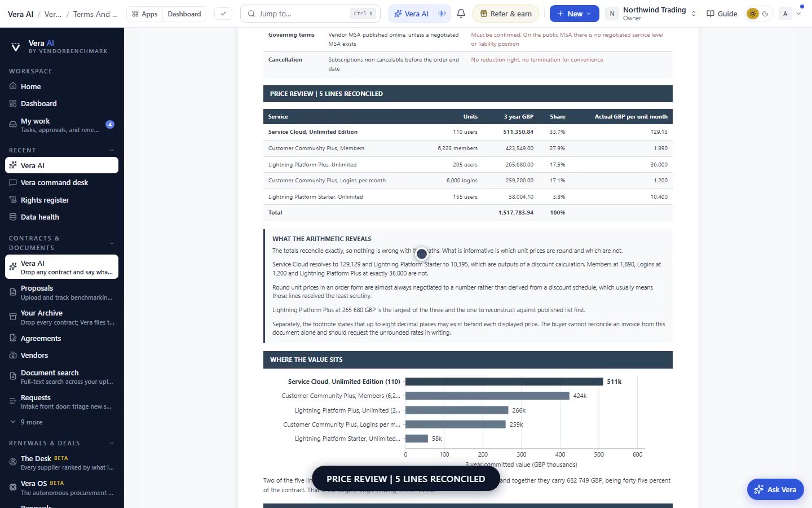This screenshot has width=812, height=508.
Task: Open the New dropdown button
Action: [575, 14]
